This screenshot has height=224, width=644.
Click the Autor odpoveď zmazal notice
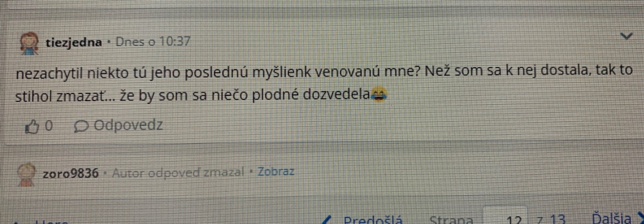[178, 173]
